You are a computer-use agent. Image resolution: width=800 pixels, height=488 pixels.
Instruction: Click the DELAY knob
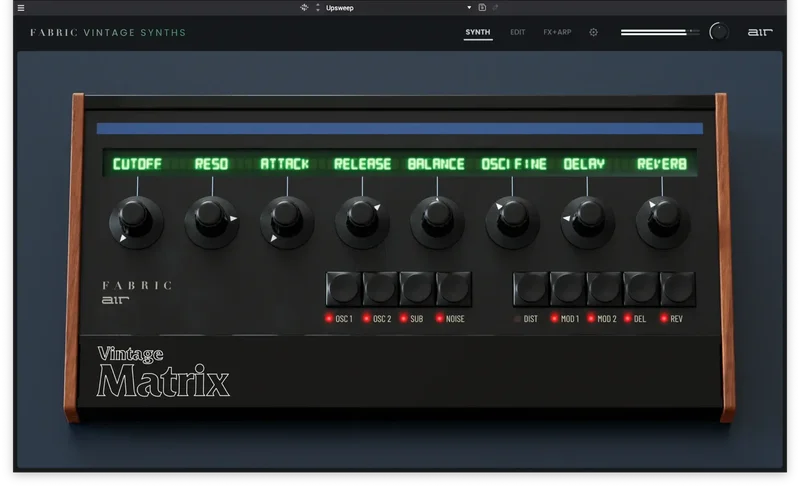point(587,222)
